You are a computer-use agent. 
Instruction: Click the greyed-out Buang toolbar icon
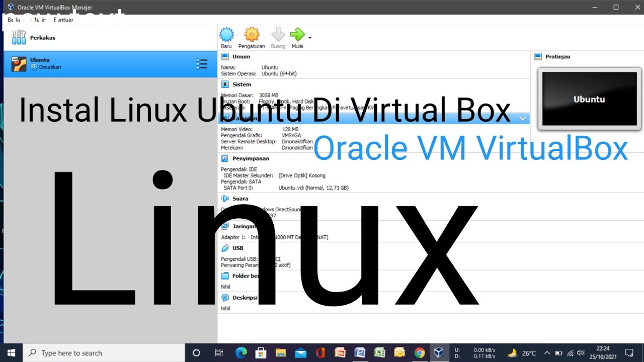[278, 35]
